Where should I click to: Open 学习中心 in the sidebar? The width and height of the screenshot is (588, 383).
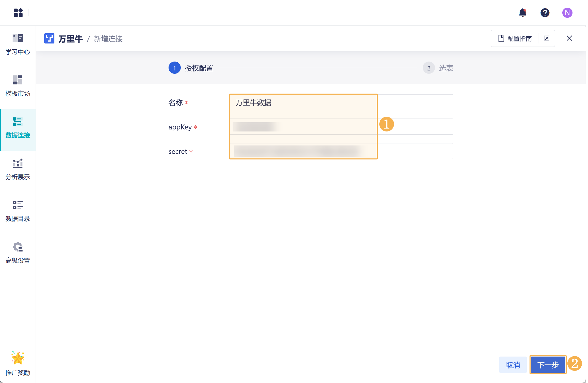[x=18, y=44]
